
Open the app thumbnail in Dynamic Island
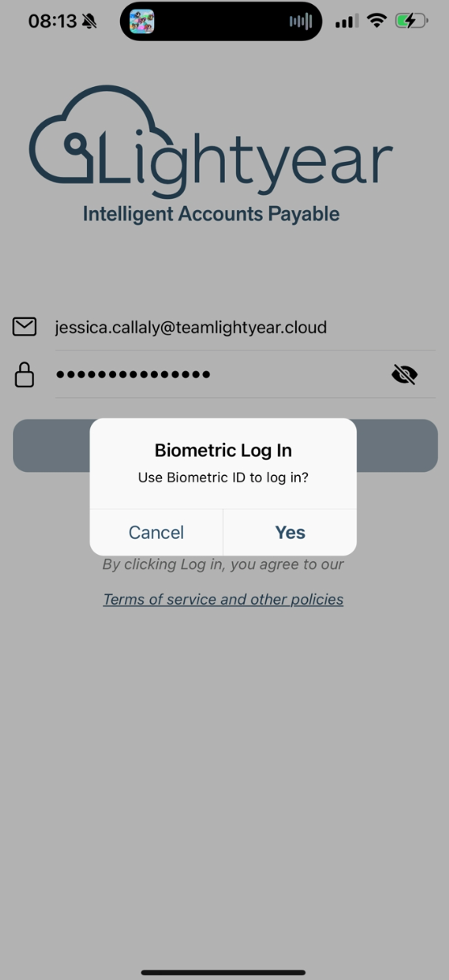pyautogui.click(x=142, y=21)
